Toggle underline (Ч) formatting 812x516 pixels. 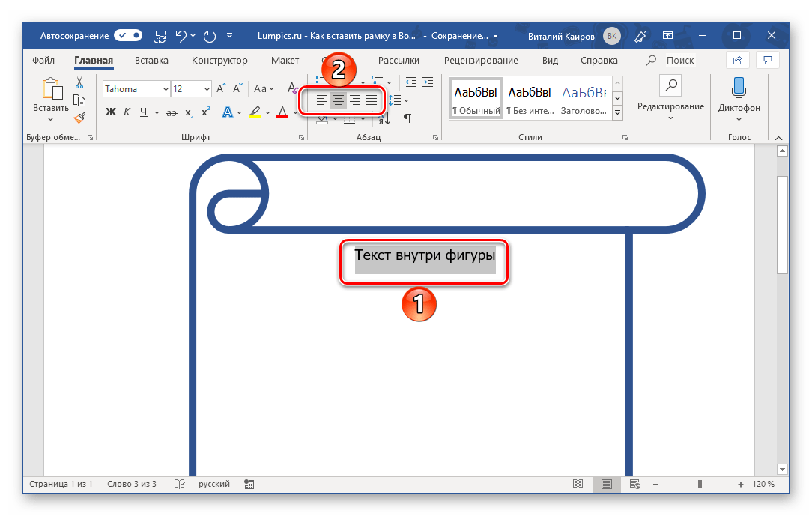point(143,112)
